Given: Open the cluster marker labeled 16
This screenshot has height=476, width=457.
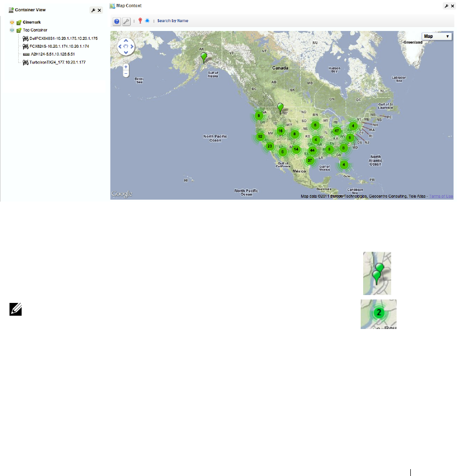Looking at the screenshot, I should [x=281, y=131].
